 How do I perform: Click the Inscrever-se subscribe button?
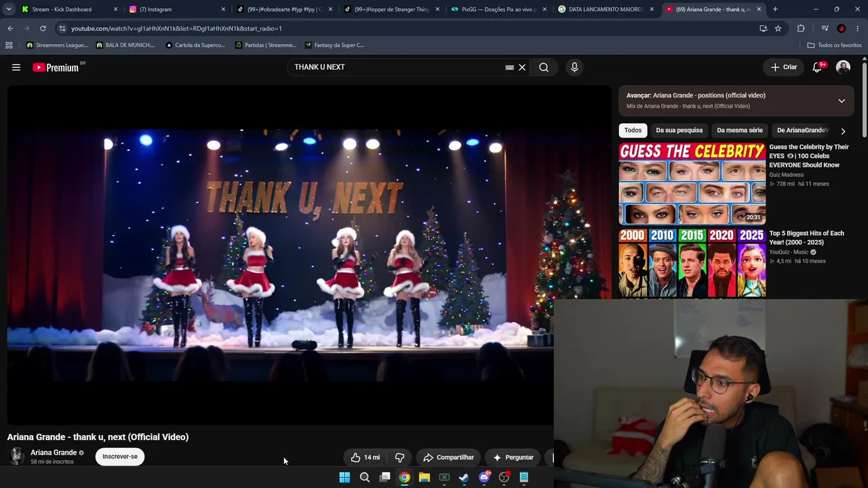120,457
